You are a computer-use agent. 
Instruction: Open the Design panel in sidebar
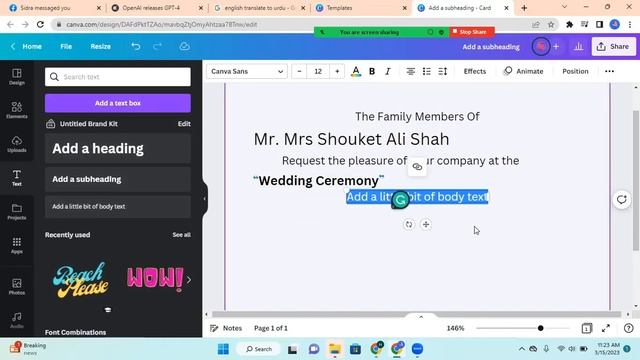(17, 76)
